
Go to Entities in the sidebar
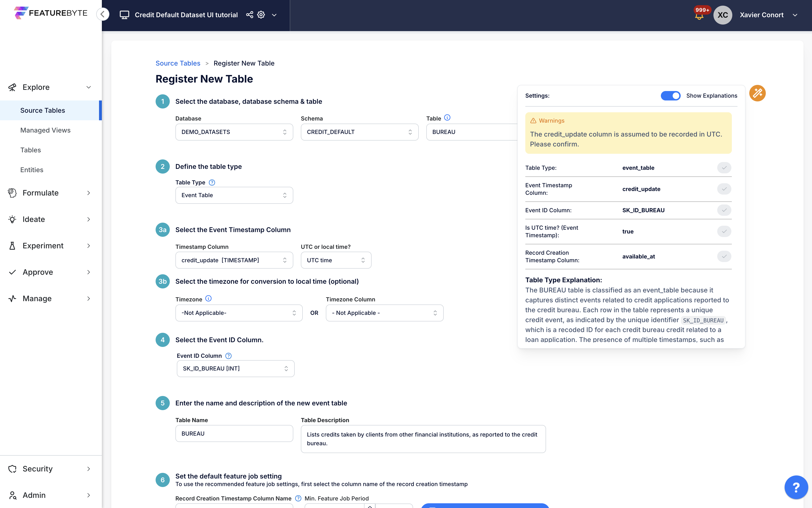coord(32,170)
